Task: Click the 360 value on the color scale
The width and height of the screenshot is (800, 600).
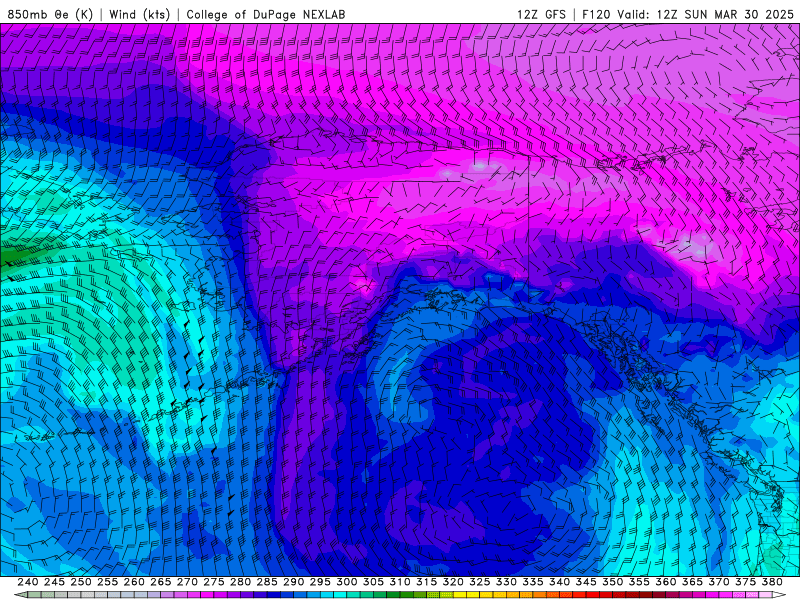Action: click(666, 582)
